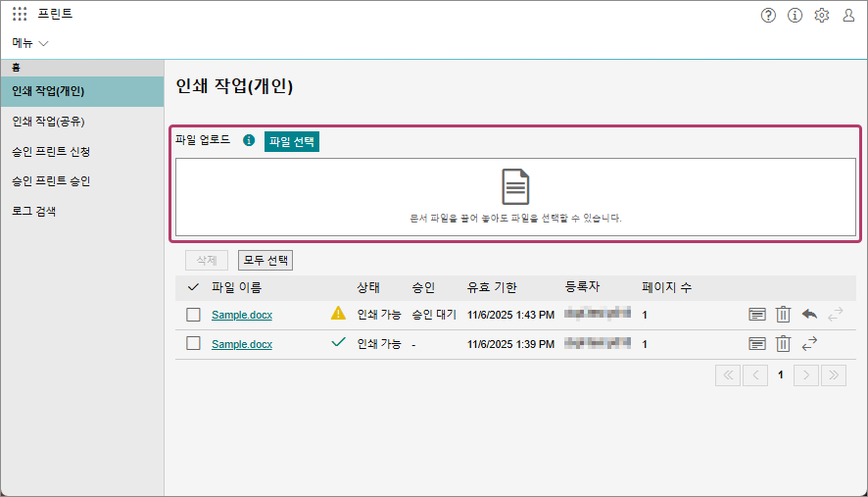868x497 pixels.
Task: Select 로그 검색 in the sidebar
Action: (x=33, y=211)
